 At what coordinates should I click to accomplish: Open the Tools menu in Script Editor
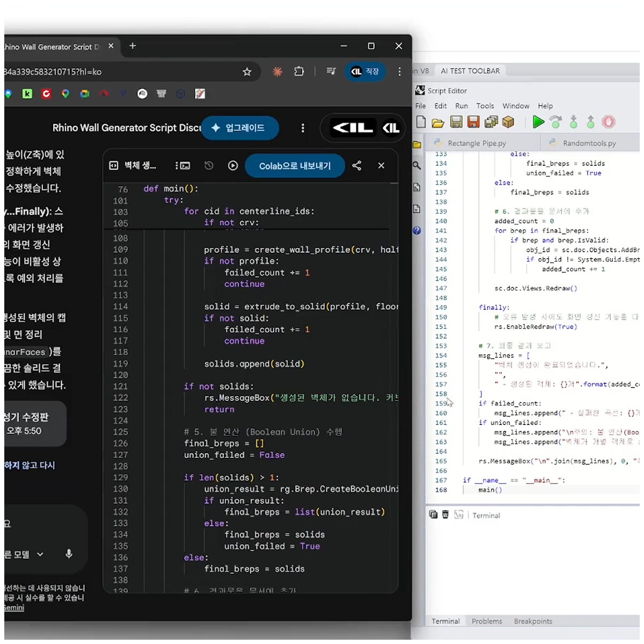pos(485,106)
